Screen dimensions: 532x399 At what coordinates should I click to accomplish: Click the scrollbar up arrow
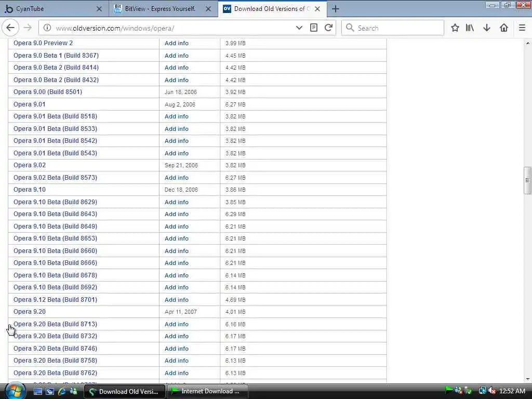click(527, 43)
